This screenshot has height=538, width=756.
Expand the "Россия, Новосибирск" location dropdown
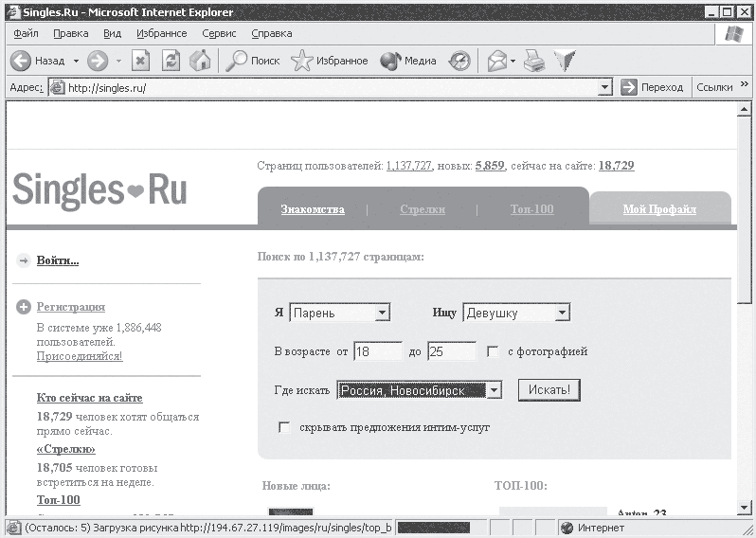[x=494, y=390]
